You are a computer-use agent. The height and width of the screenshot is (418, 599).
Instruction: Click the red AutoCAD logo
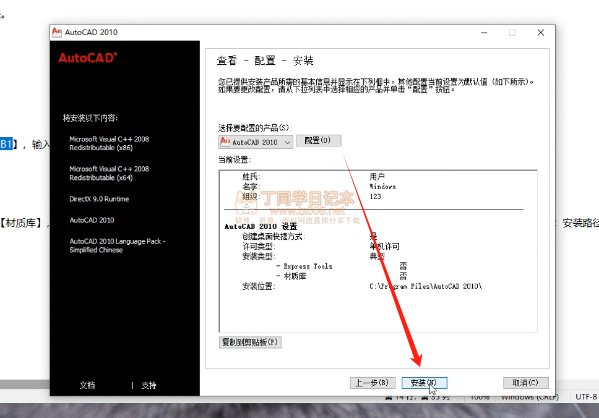[x=87, y=58]
